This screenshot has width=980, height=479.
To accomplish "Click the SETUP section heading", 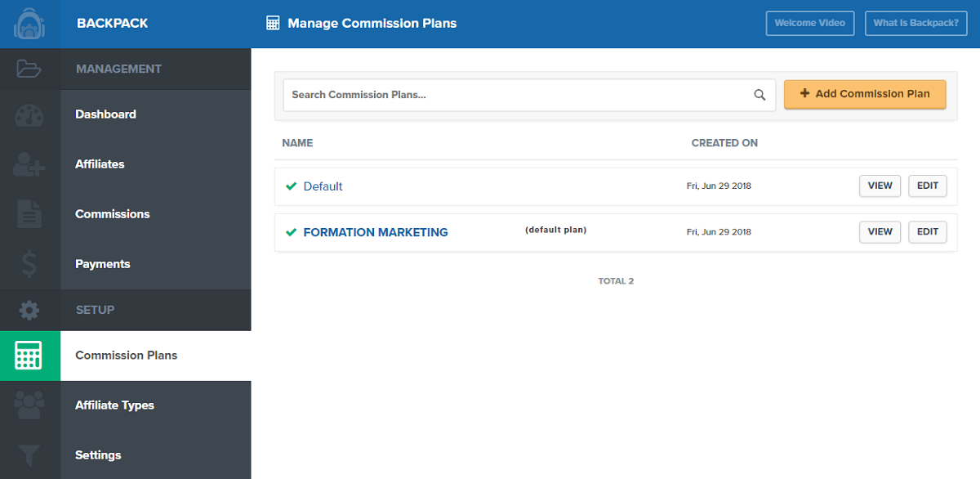I will (x=95, y=310).
